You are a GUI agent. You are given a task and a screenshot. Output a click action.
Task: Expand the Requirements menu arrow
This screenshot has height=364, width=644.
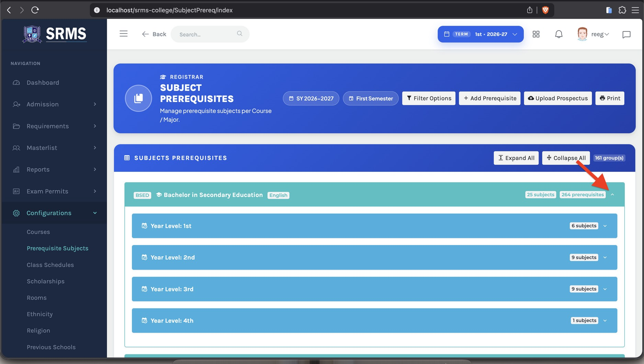point(95,126)
